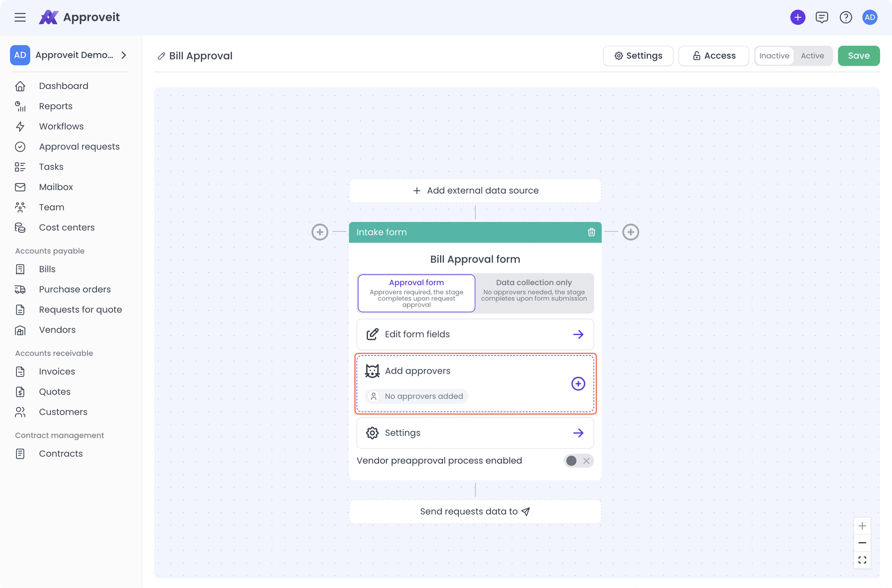The height and width of the screenshot is (588, 892).
Task: Edit workflow name with pencil icon
Action: click(x=161, y=56)
